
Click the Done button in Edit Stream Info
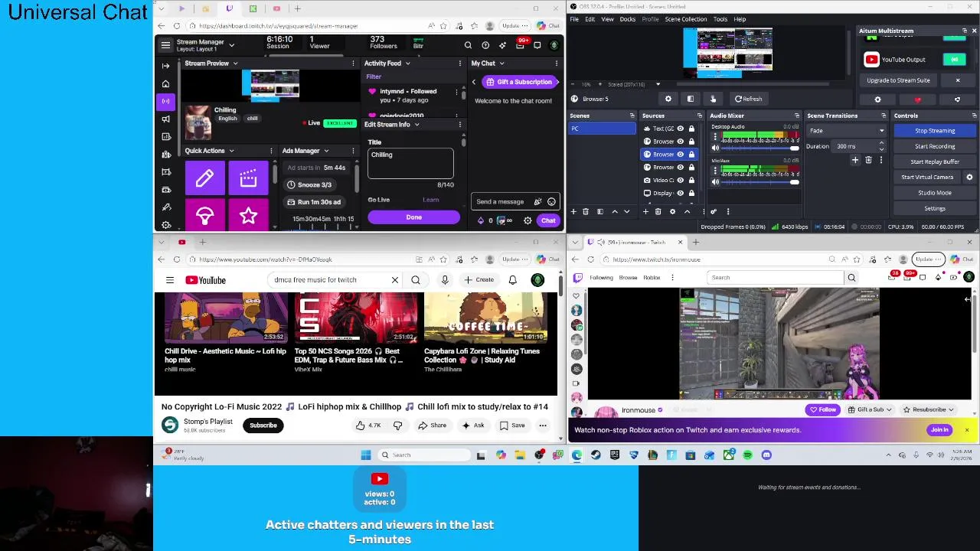pyautogui.click(x=413, y=217)
